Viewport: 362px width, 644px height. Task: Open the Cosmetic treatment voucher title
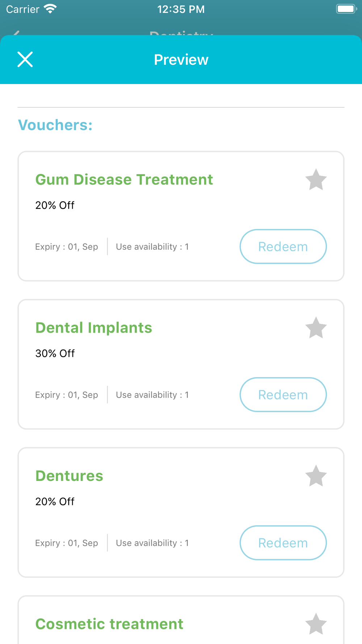[x=109, y=624]
